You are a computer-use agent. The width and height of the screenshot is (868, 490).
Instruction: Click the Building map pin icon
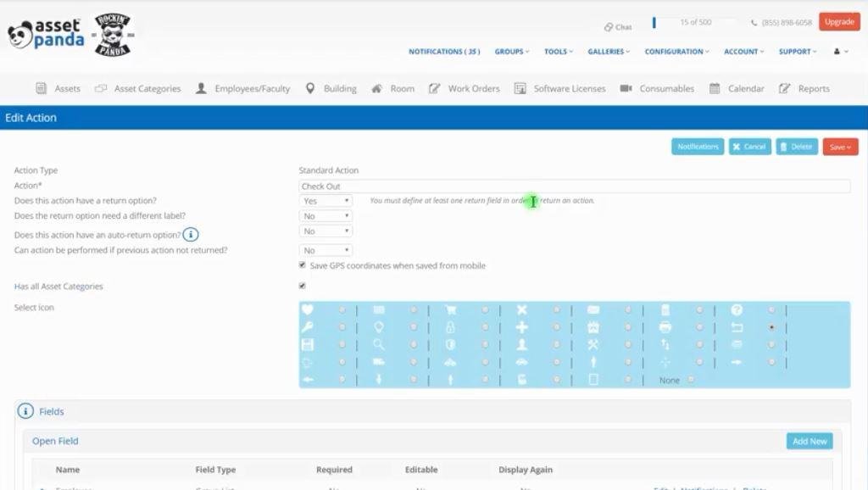point(310,88)
